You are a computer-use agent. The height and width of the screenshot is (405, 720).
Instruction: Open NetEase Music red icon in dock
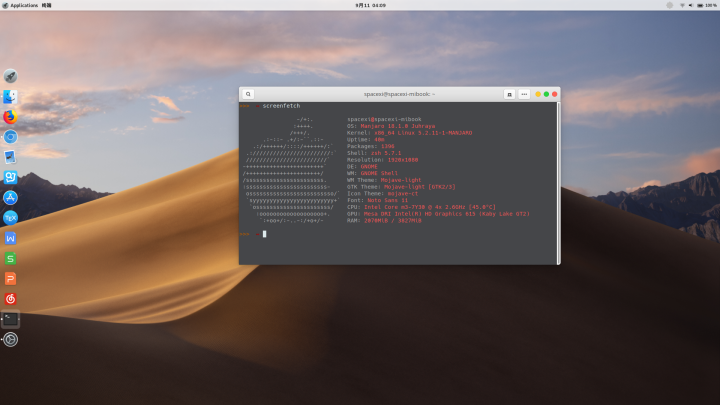click(10, 298)
